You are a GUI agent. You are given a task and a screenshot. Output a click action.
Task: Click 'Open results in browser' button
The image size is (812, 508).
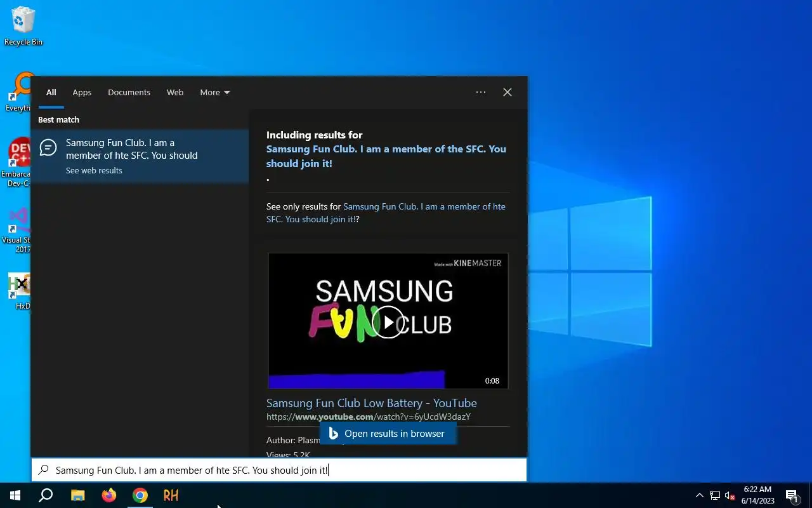pos(388,434)
